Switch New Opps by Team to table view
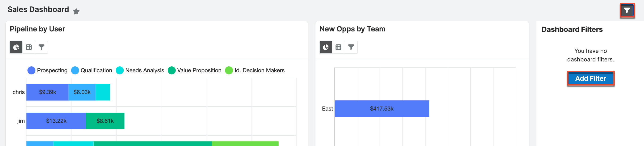The image size is (644, 146). pyautogui.click(x=339, y=47)
